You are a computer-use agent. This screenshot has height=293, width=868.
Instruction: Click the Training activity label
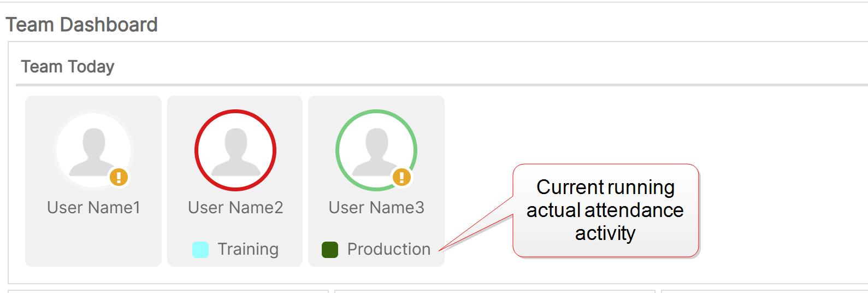click(x=248, y=249)
